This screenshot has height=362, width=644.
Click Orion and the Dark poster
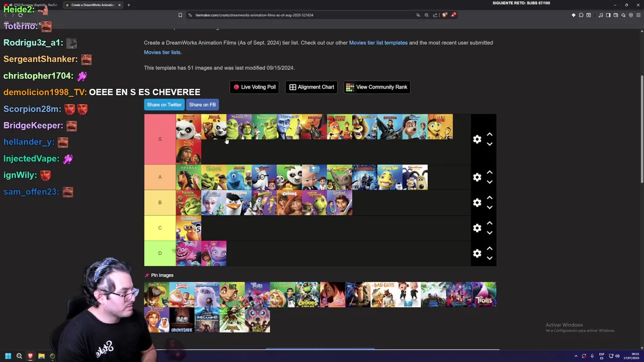tap(182, 320)
